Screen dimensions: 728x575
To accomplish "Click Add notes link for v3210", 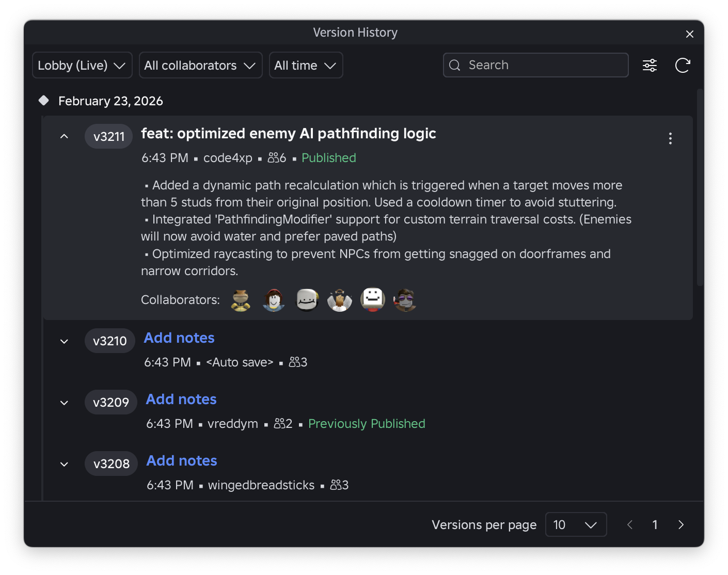I will 179,338.
